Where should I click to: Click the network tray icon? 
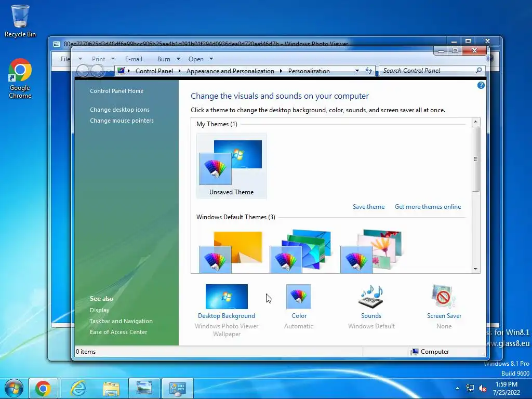pos(470,388)
